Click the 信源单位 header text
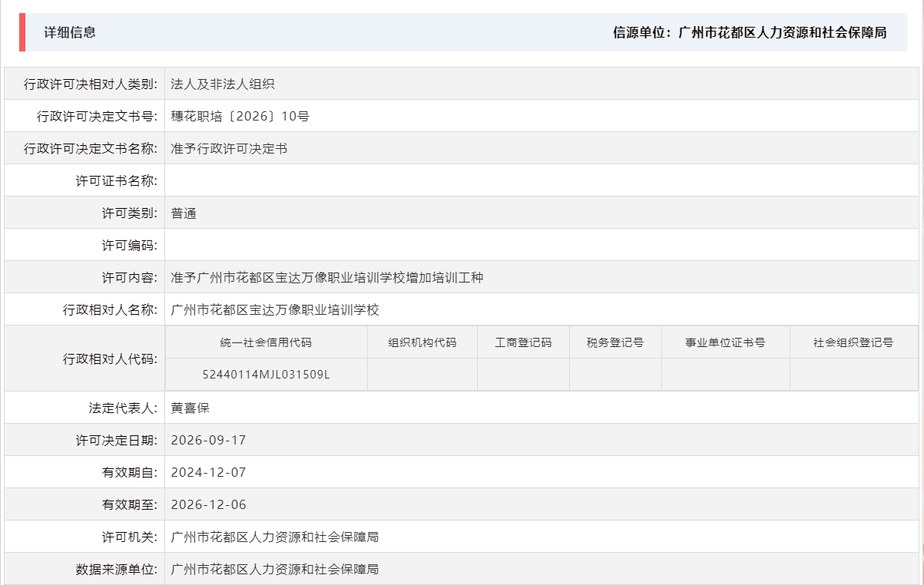The image size is (924, 585). [750, 32]
